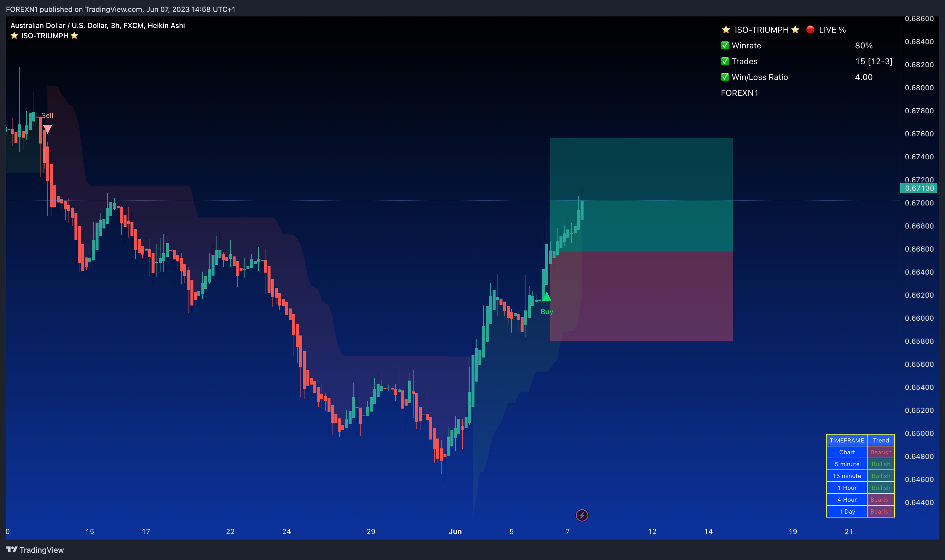
Task: Click the Trend header cell
Action: tap(881, 440)
